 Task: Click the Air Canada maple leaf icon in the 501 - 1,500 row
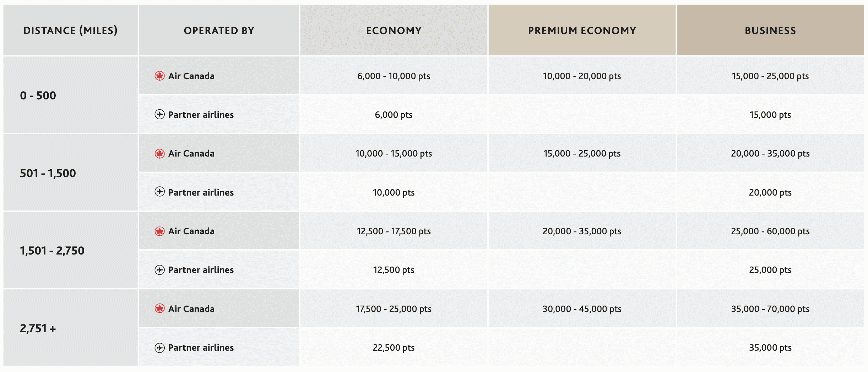pyautogui.click(x=159, y=154)
